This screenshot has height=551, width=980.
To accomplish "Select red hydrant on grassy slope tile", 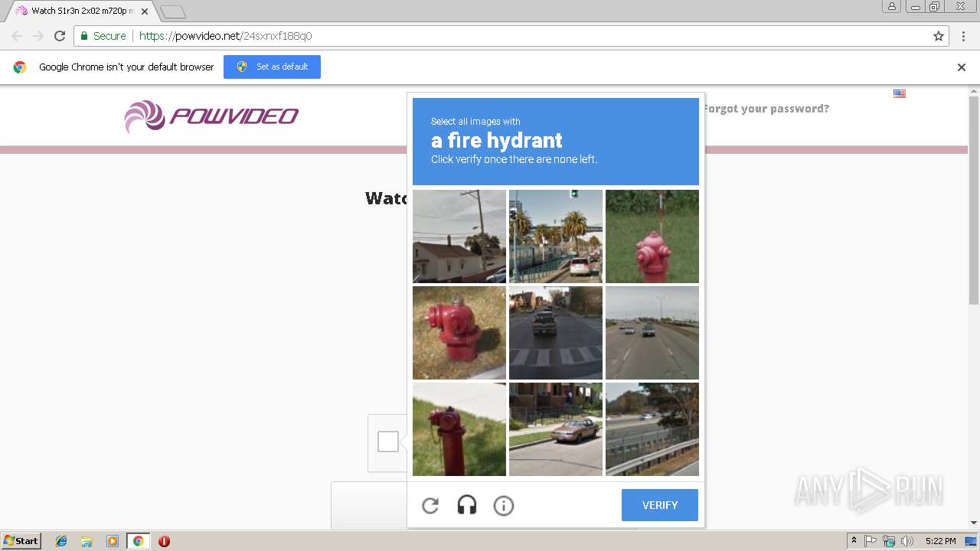I will tap(459, 429).
